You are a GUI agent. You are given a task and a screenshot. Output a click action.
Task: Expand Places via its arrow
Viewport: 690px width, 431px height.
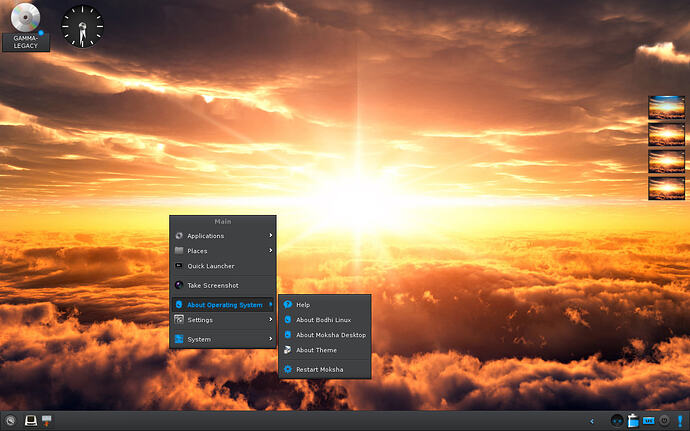[271, 250]
